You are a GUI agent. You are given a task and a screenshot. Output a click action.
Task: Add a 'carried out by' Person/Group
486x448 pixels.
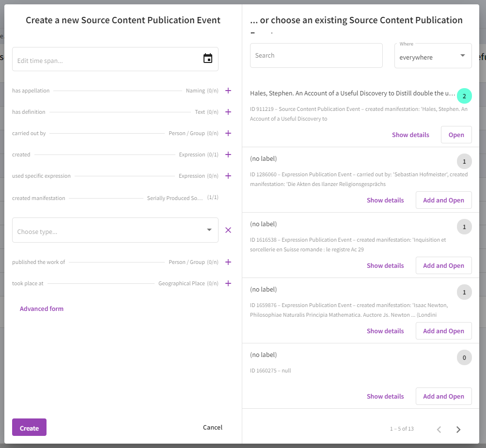(228, 133)
